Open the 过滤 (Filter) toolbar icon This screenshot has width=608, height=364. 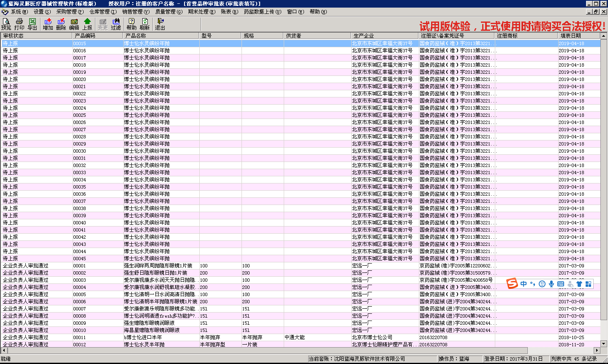click(x=116, y=24)
